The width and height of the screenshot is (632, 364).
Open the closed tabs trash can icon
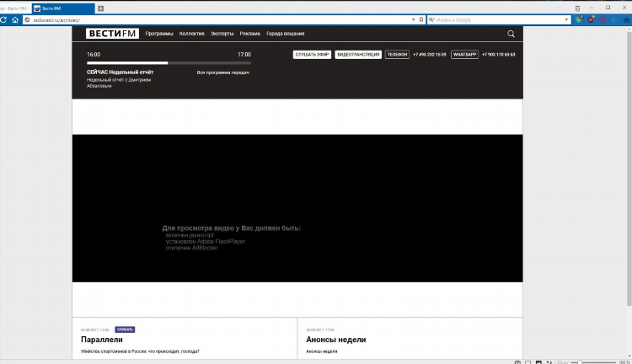[x=577, y=8]
